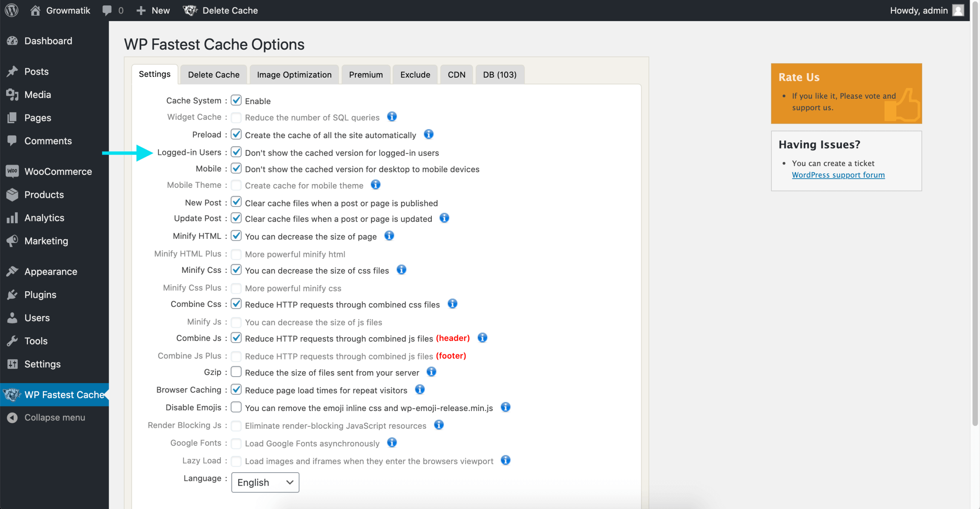Click the WordPress logo in the admin bar
The height and width of the screenshot is (509, 980).
pos(11,10)
